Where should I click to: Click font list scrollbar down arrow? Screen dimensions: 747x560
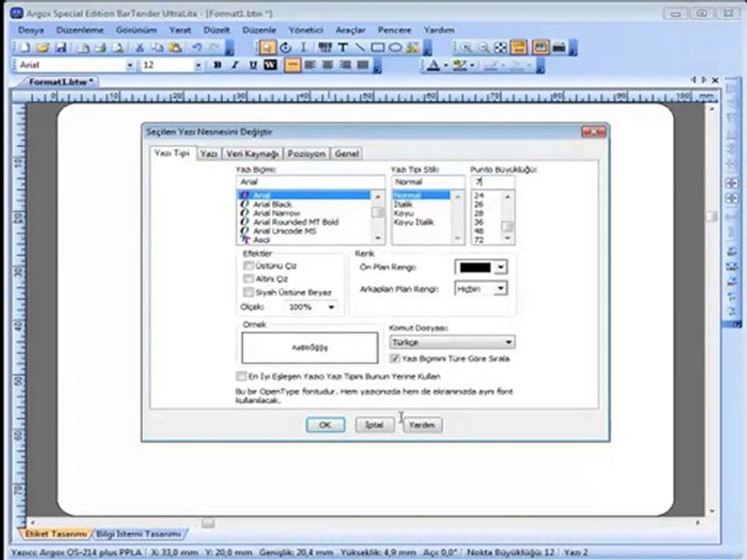(378, 239)
